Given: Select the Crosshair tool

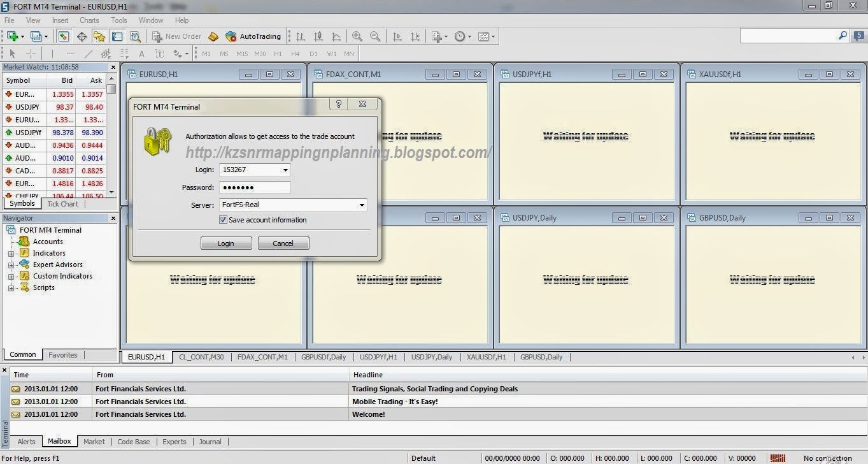Looking at the screenshot, I should 30,54.
